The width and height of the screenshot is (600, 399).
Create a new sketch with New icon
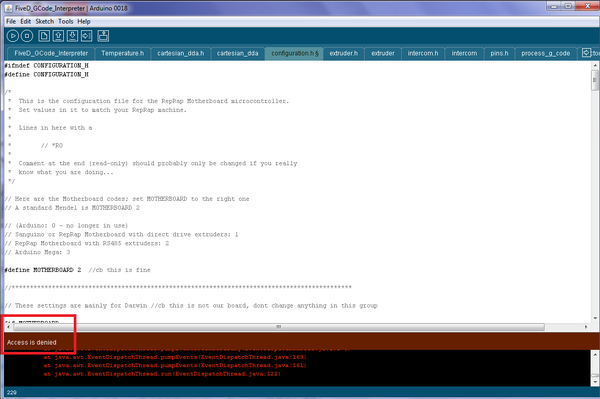[x=44, y=36]
